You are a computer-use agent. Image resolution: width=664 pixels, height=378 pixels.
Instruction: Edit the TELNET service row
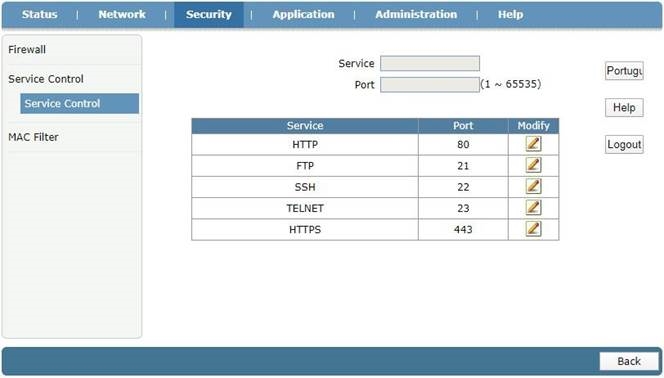533,207
